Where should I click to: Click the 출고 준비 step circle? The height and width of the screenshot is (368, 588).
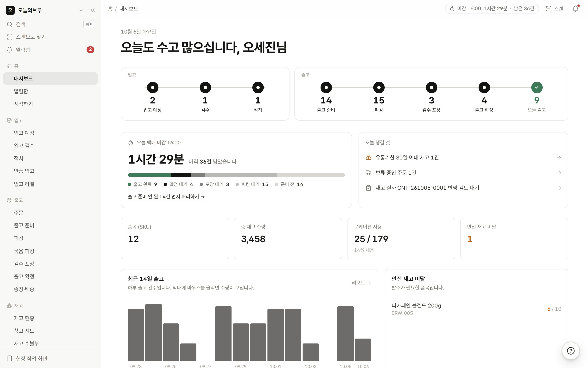tap(326, 87)
